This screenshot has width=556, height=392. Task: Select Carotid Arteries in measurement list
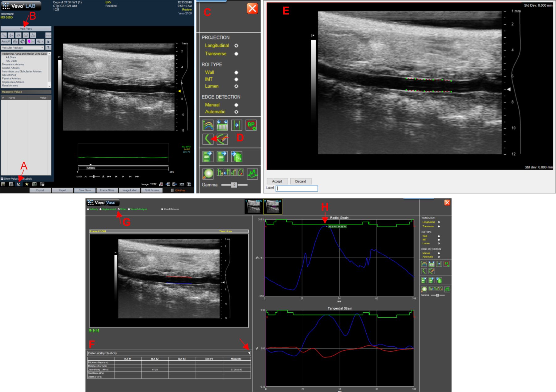11,68
